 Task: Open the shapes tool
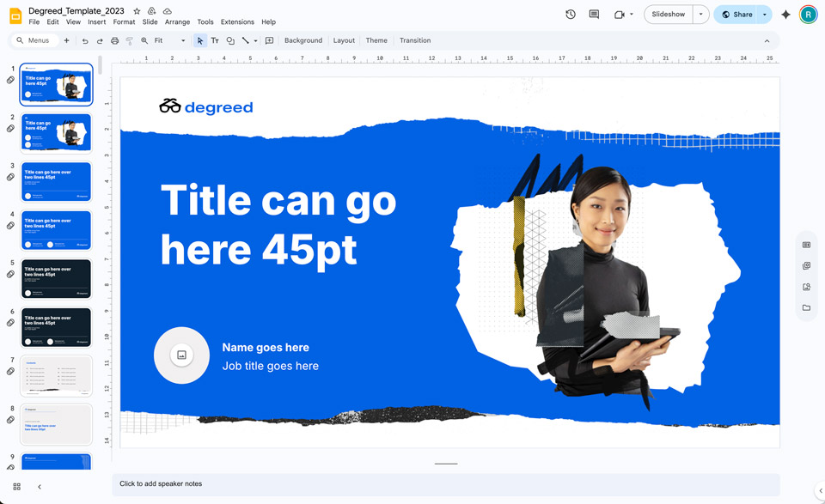pyautogui.click(x=230, y=40)
